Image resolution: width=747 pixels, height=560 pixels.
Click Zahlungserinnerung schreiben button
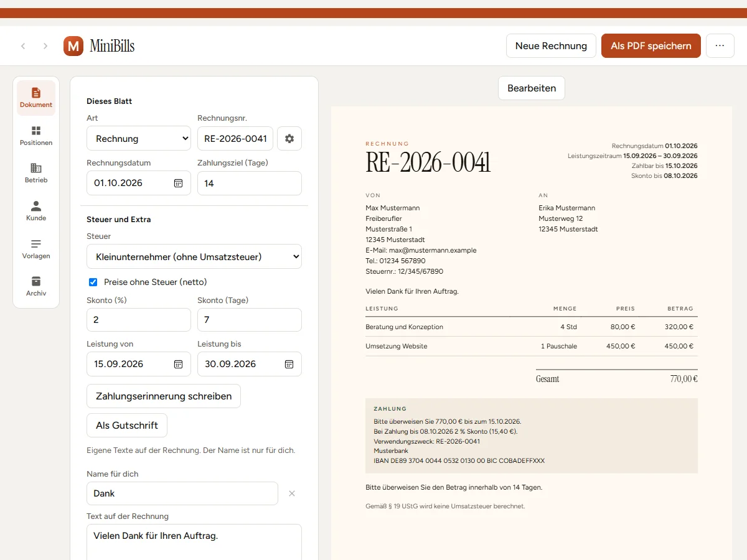pos(164,396)
